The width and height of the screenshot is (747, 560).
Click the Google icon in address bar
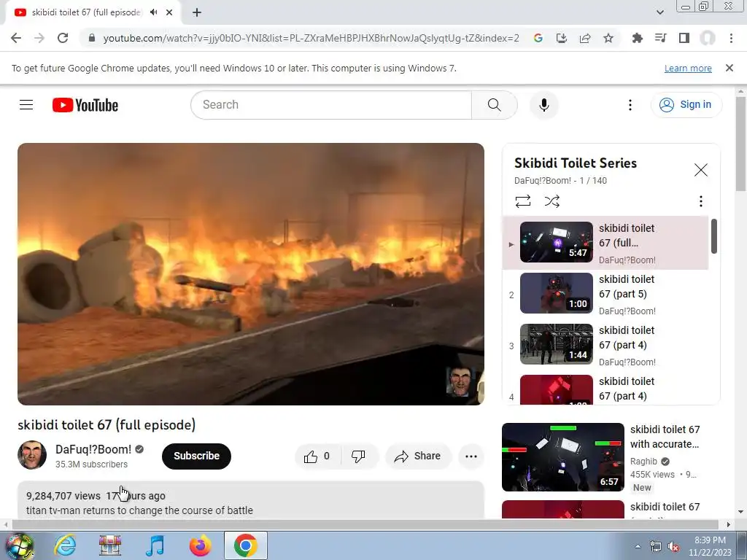538,38
